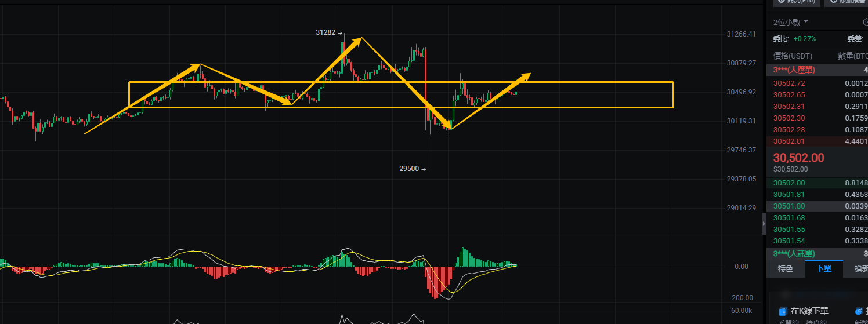
Task: Open the 2位小數 decimal precision dropdown
Action: pos(790,22)
